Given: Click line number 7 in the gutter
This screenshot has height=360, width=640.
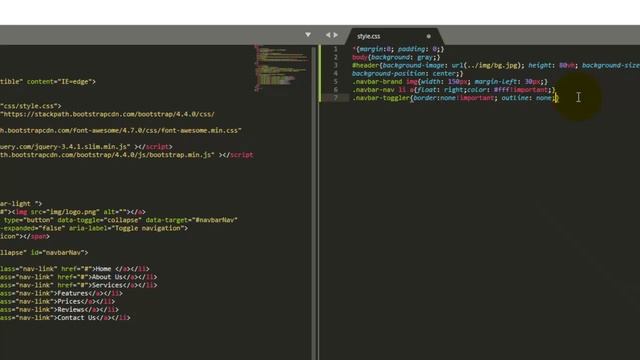Looking at the screenshot, I should (x=336, y=98).
